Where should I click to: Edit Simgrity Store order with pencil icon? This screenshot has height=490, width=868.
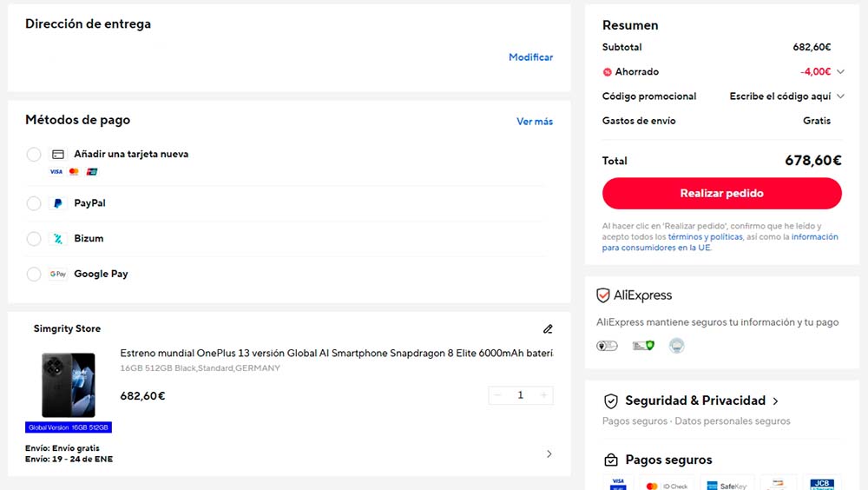point(548,329)
